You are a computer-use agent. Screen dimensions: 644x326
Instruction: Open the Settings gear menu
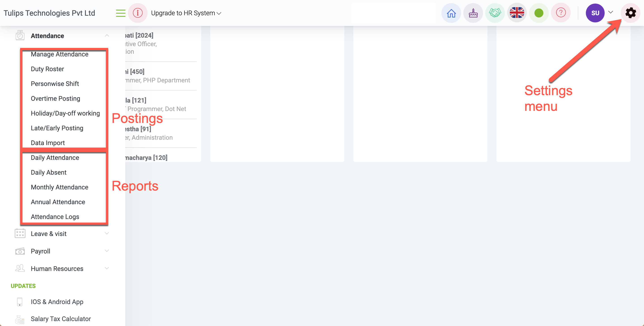pos(631,13)
